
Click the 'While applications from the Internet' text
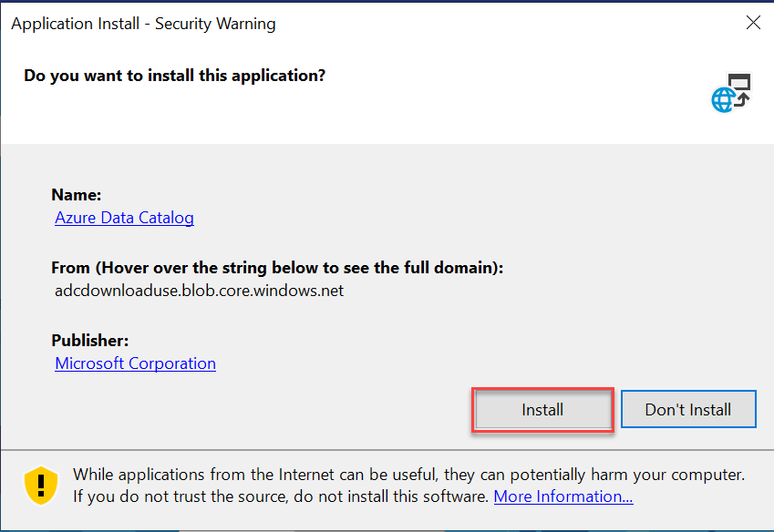click(408, 475)
